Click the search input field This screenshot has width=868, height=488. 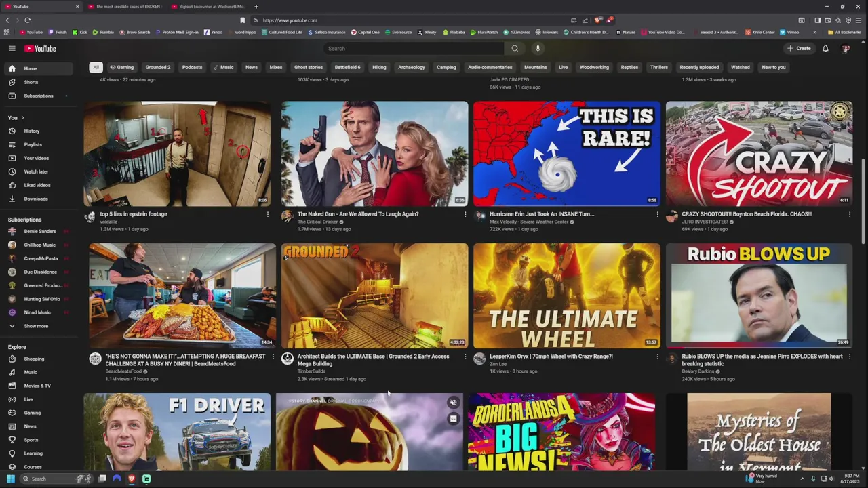414,48
